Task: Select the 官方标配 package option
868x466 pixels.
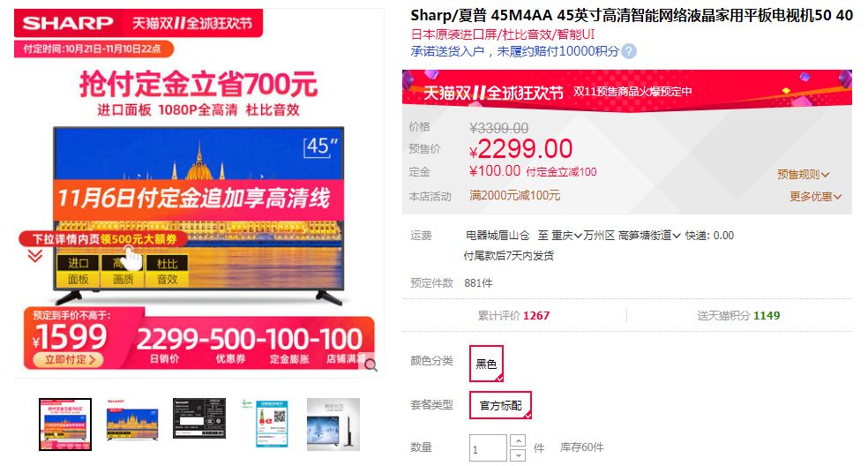Action: point(500,405)
